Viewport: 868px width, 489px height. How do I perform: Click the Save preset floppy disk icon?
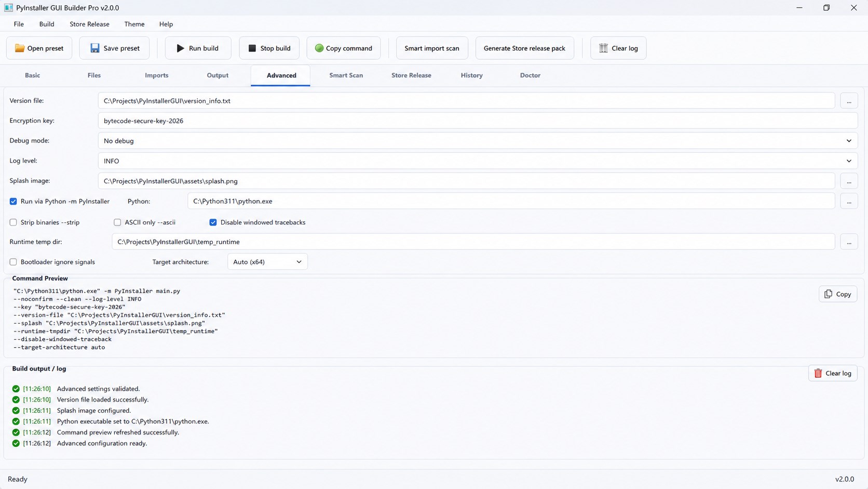click(95, 48)
